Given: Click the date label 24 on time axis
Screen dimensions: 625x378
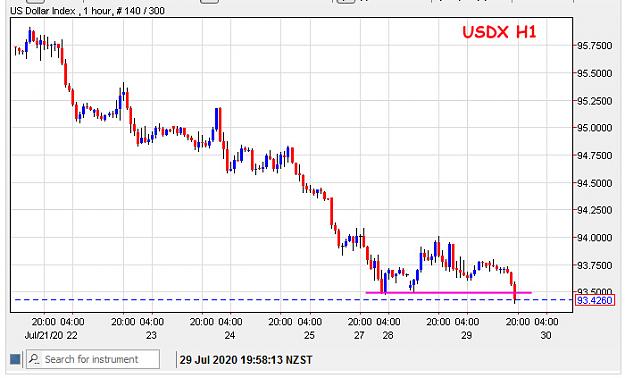Looking at the screenshot, I should pyautogui.click(x=230, y=335).
